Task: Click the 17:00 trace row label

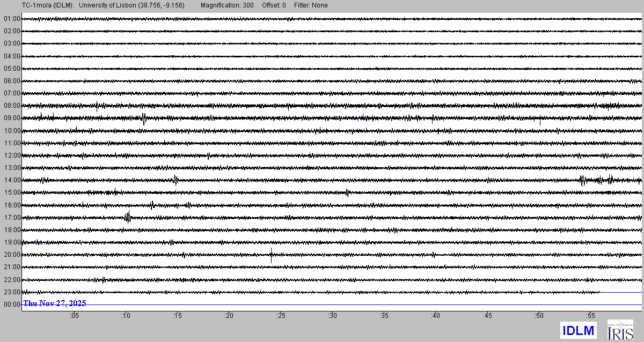Action: 12,218
